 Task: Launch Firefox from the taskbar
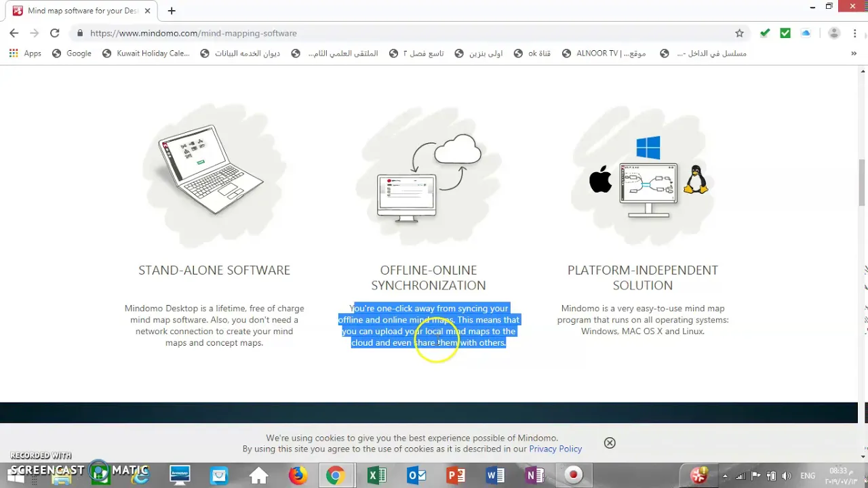click(x=298, y=475)
